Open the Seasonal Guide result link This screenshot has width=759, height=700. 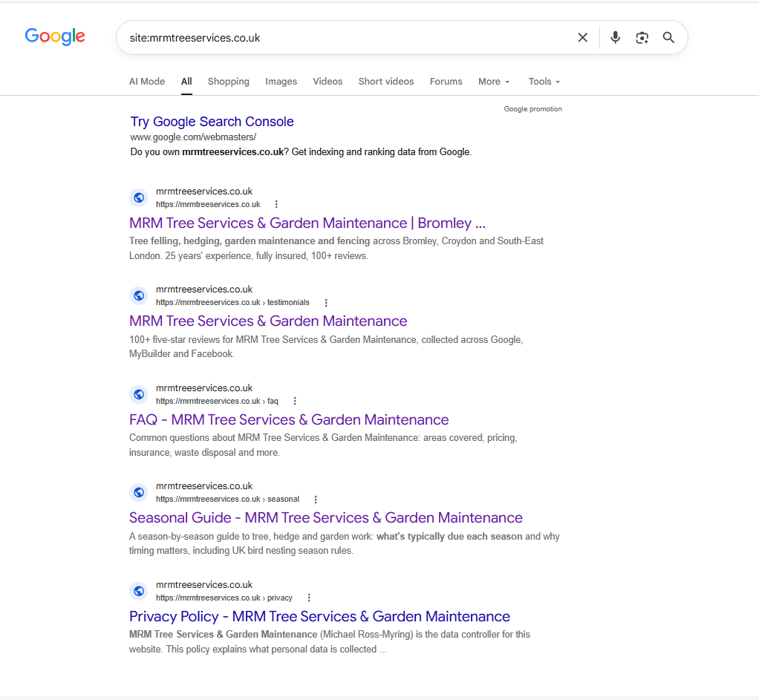tap(326, 517)
